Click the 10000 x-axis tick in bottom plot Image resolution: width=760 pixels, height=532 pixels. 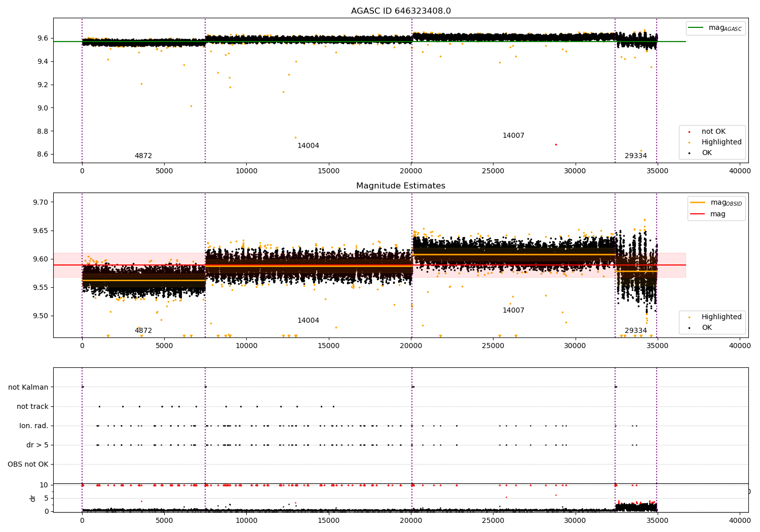click(x=246, y=520)
